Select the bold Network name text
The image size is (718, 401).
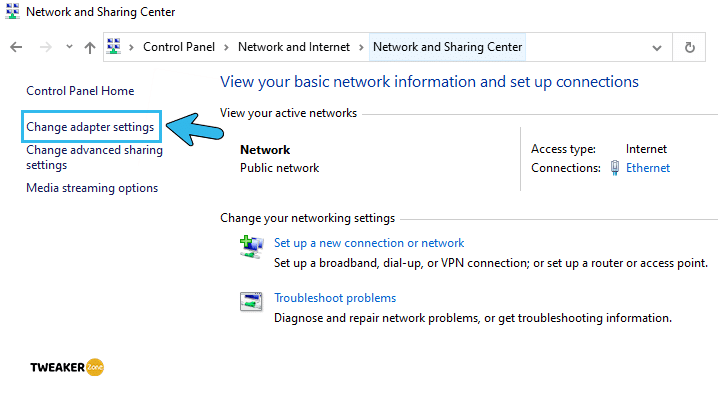pyautogui.click(x=265, y=150)
